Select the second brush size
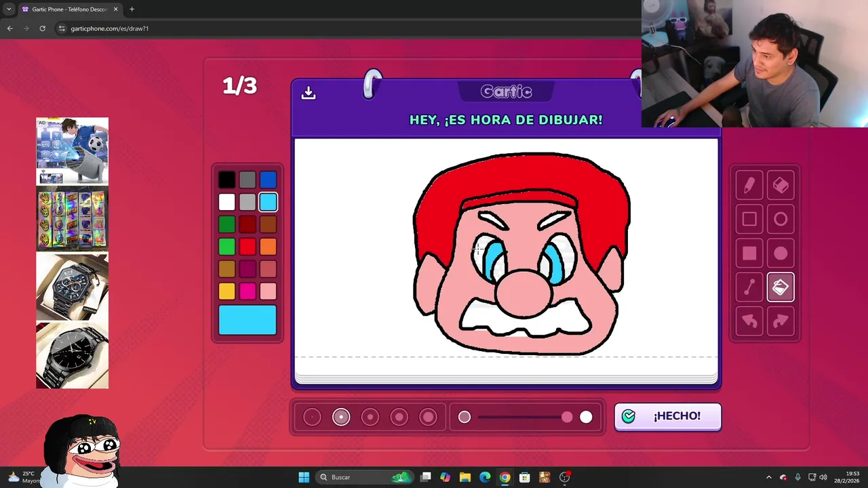 tap(341, 417)
